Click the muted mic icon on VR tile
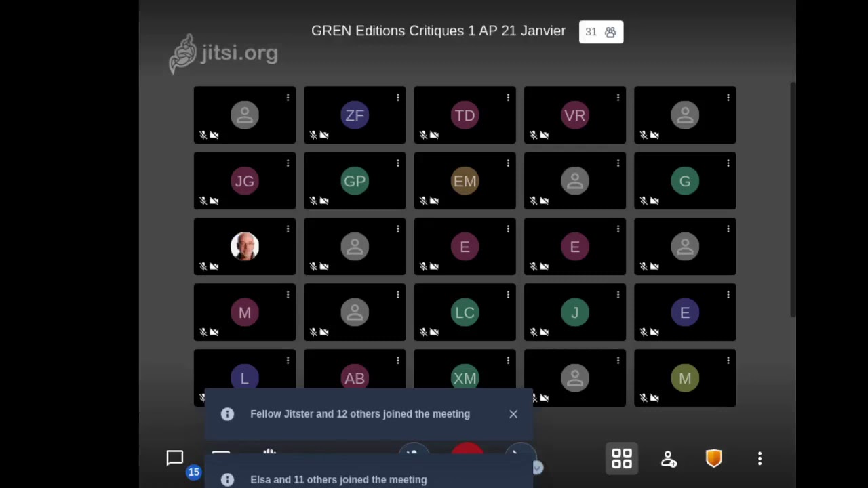 (533, 135)
